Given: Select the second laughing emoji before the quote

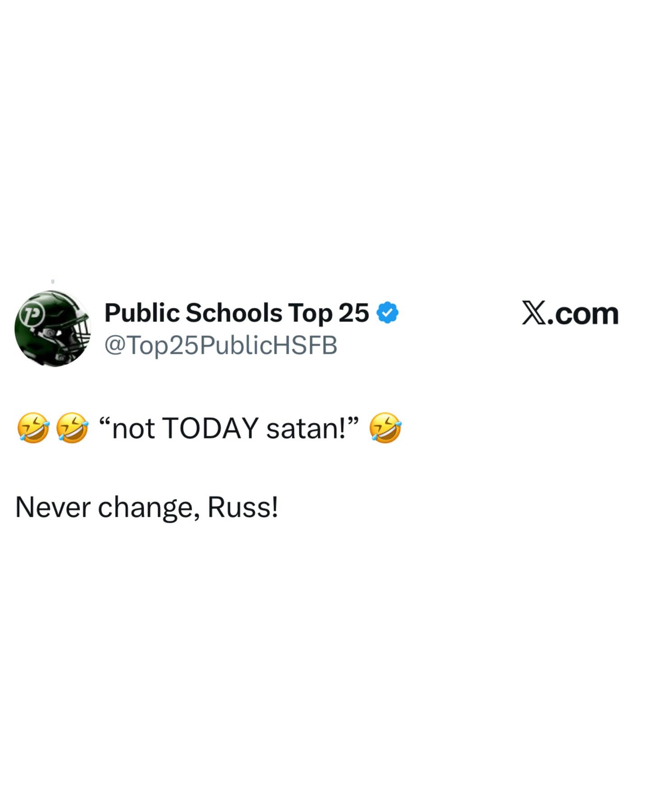Looking at the screenshot, I should coord(72,427).
